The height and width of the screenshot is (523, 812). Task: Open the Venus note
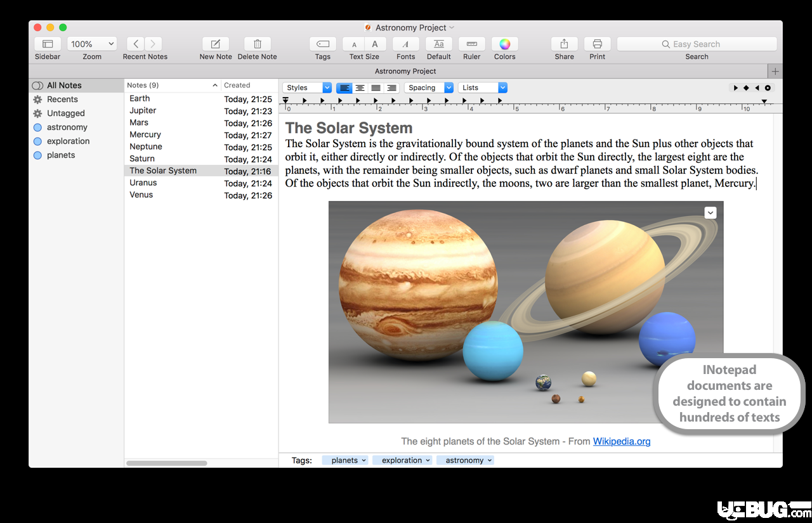[201, 195]
